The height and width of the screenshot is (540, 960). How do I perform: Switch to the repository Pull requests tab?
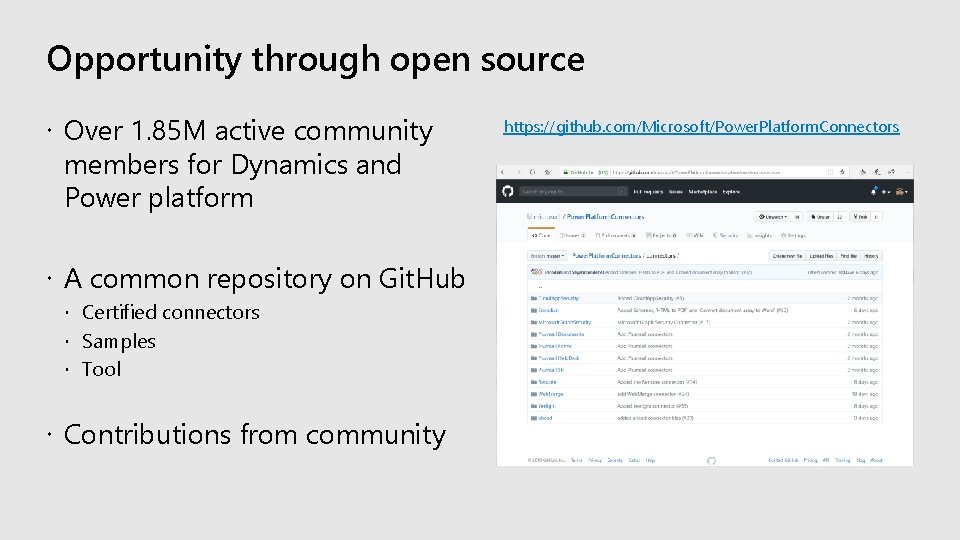tap(616, 235)
